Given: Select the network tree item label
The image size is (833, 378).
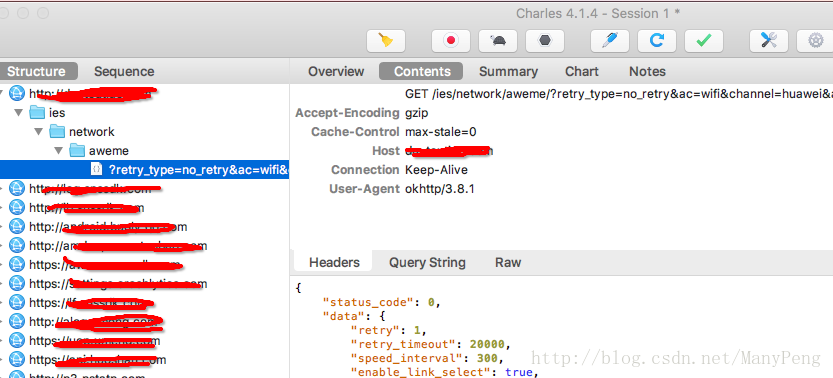Looking at the screenshot, I should pyautogui.click(x=91, y=132).
